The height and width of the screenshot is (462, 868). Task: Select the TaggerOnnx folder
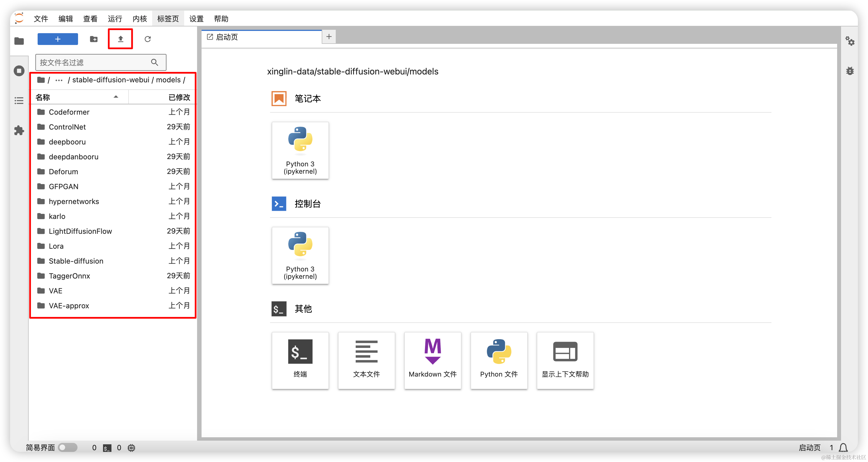coord(113,276)
